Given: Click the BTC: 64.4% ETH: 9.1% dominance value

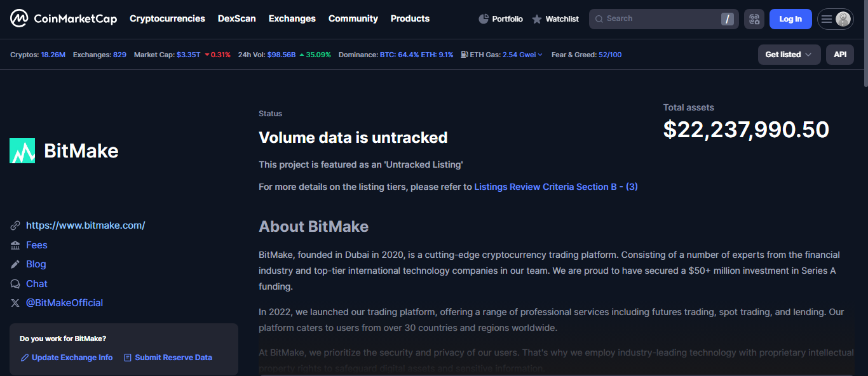Looking at the screenshot, I should (417, 55).
